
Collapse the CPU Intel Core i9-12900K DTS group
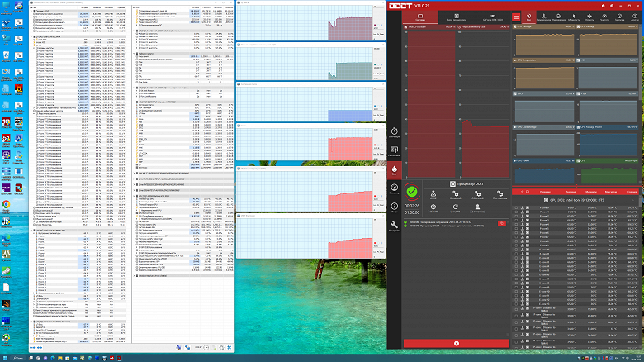pos(633,200)
